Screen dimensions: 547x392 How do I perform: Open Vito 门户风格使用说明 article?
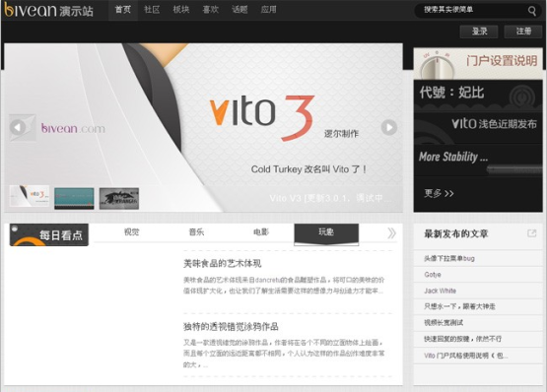click(x=466, y=356)
